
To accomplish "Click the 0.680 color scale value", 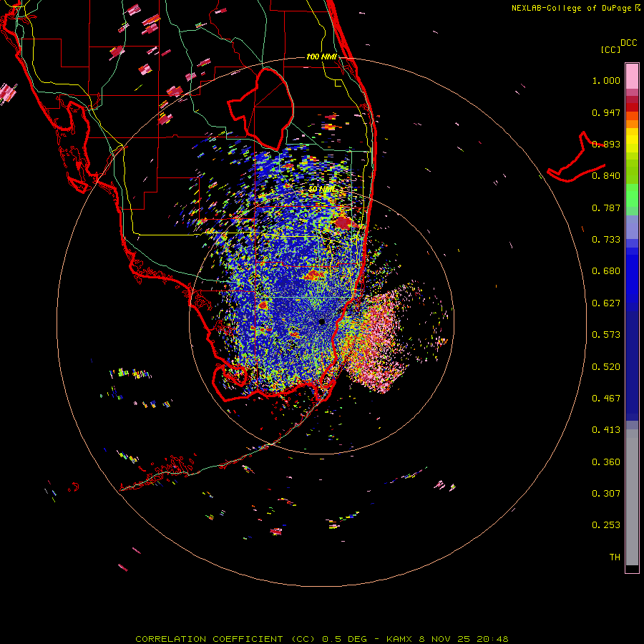I will click(606, 271).
